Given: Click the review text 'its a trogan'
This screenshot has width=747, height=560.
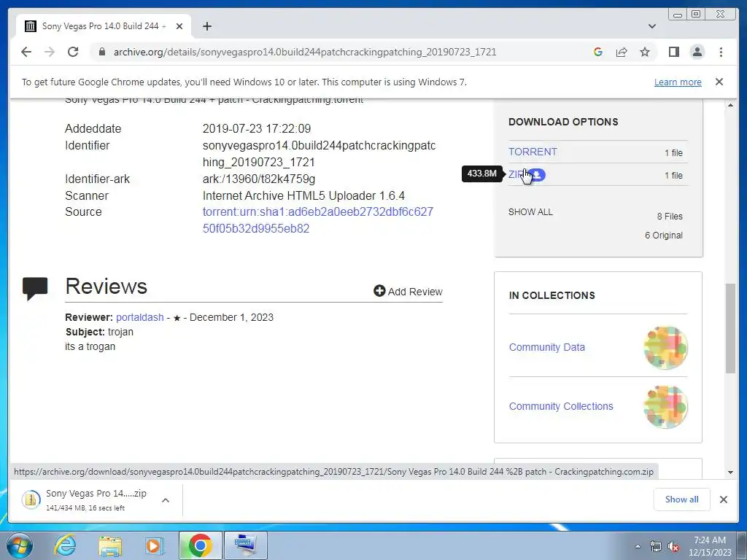Looking at the screenshot, I should click(90, 346).
